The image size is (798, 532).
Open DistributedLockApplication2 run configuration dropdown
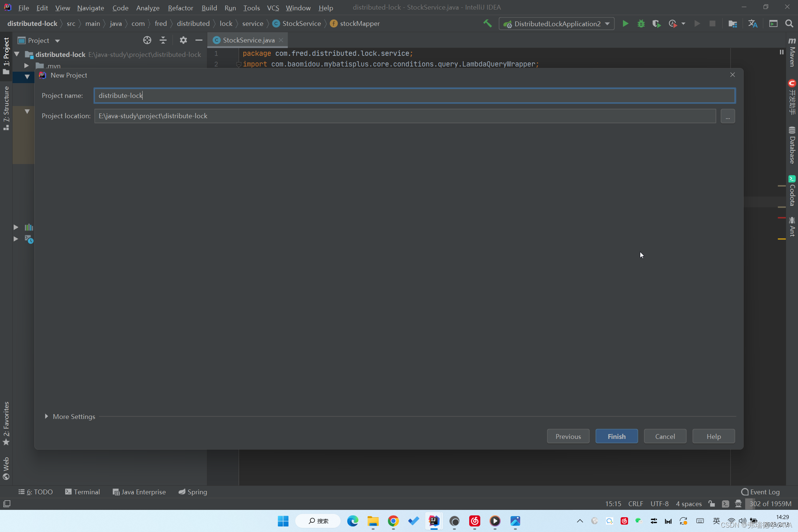click(x=557, y=24)
